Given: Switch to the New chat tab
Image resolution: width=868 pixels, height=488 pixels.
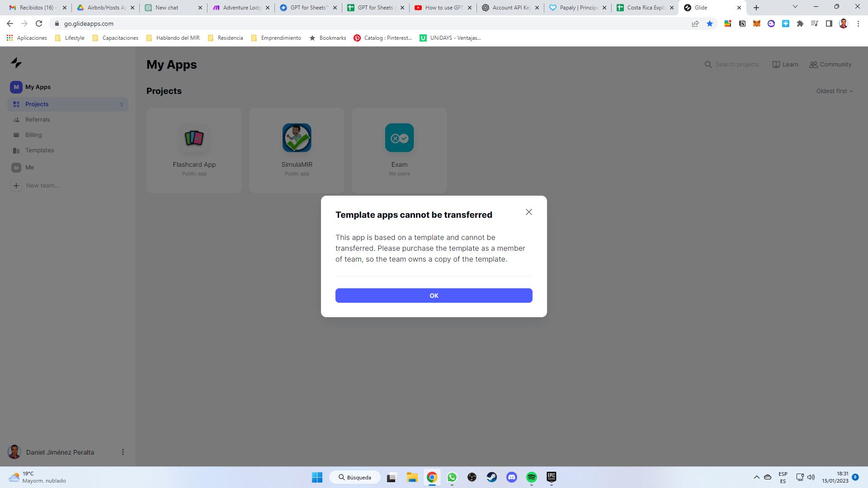Looking at the screenshot, I should pyautogui.click(x=167, y=8).
